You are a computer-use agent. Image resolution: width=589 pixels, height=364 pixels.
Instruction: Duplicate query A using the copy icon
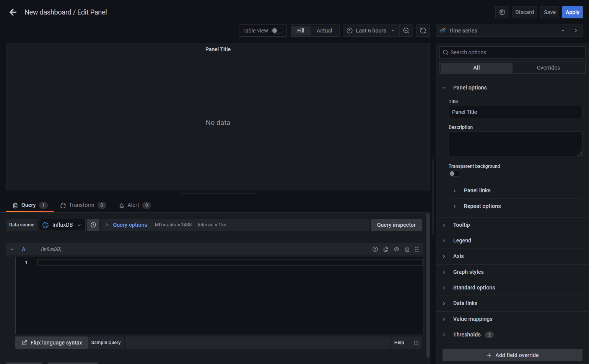[386, 249]
